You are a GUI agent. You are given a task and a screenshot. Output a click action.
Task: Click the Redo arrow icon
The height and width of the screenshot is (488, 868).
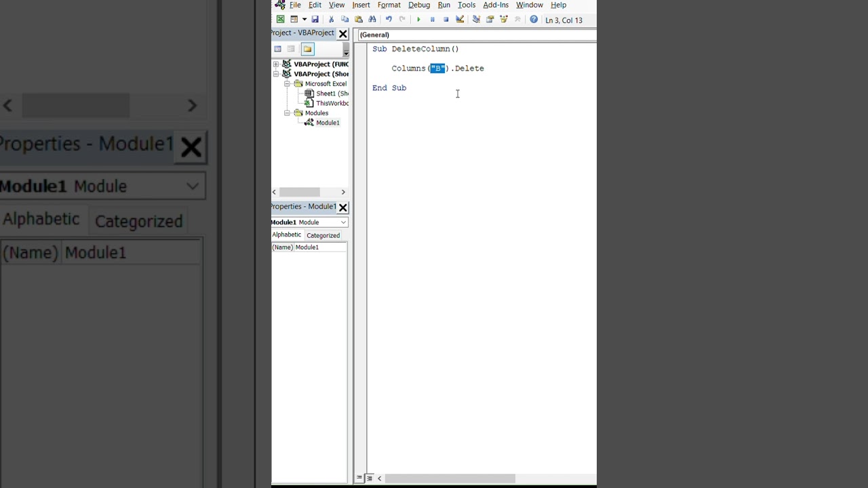pos(402,20)
